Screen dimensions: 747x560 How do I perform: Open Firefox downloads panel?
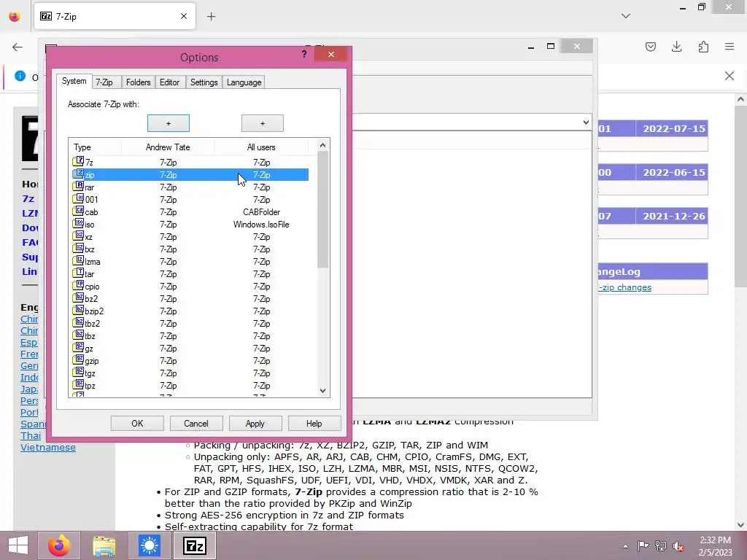pyautogui.click(x=676, y=47)
